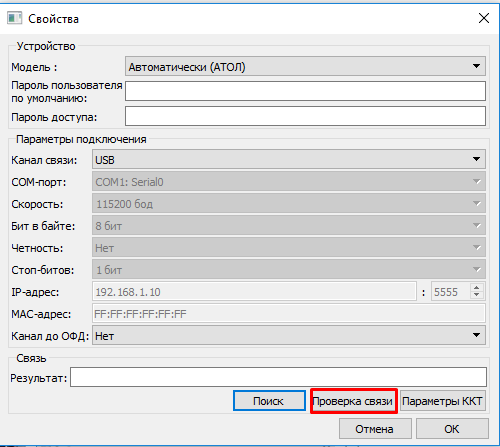Click the Параметры подключения group title

(81, 139)
